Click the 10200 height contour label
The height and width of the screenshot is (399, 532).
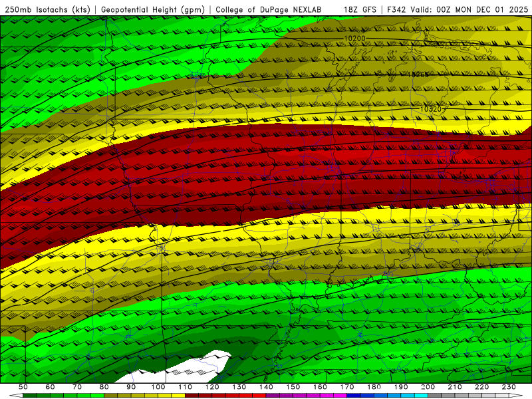[x=354, y=39]
